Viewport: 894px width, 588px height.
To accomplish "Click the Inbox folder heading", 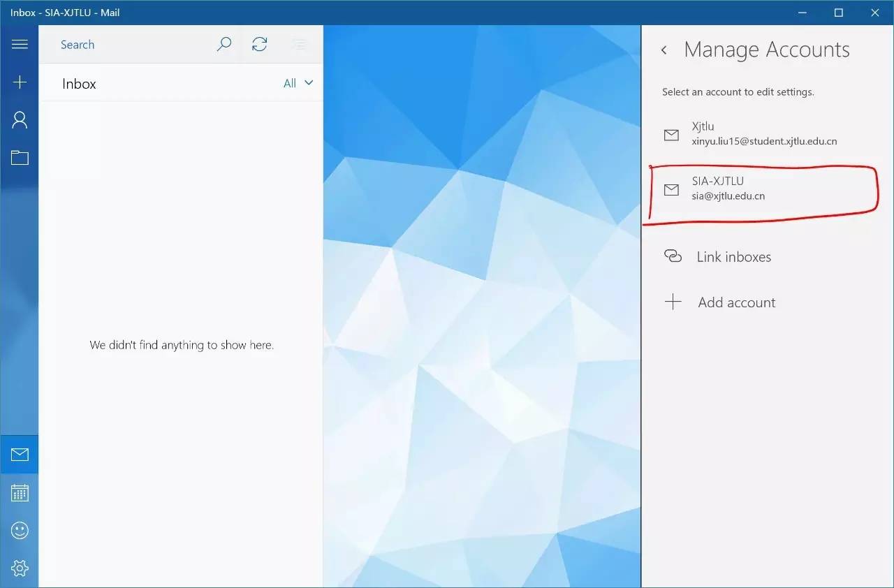I will pyautogui.click(x=79, y=84).
